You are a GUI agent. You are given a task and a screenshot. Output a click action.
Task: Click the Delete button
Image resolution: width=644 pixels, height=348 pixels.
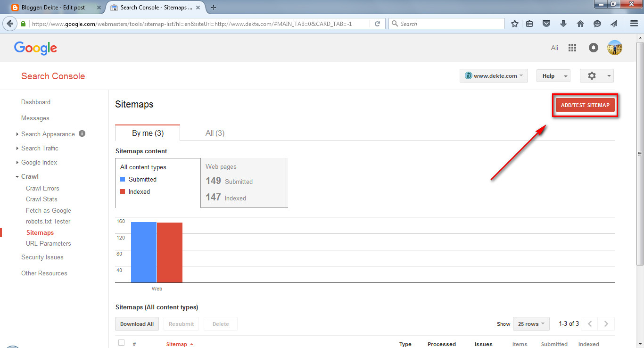221,324
